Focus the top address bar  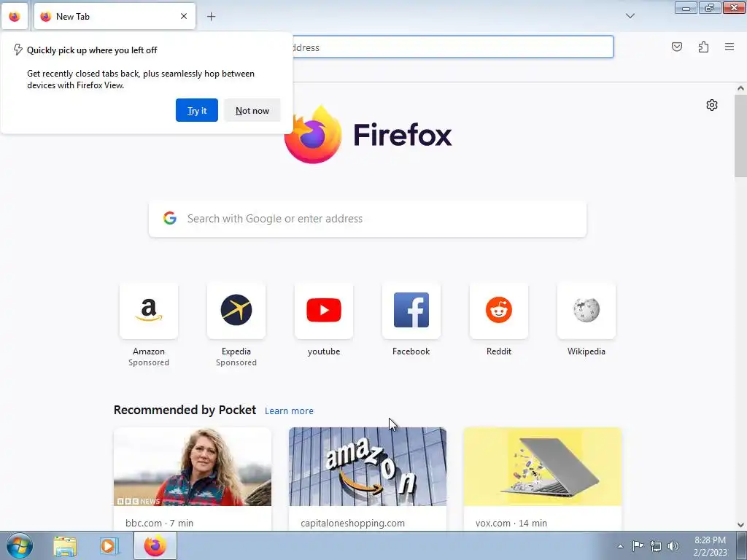(x=452, y=47)
